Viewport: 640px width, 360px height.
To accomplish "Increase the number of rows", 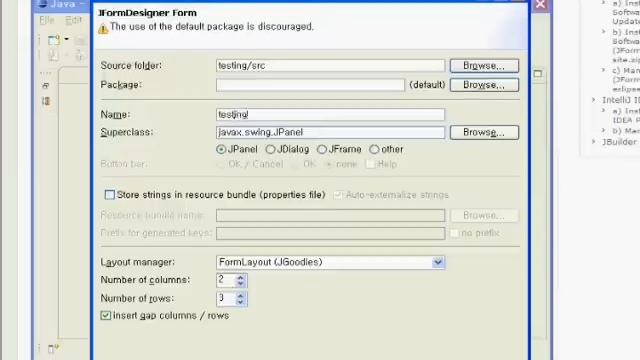I will point(240,296).
